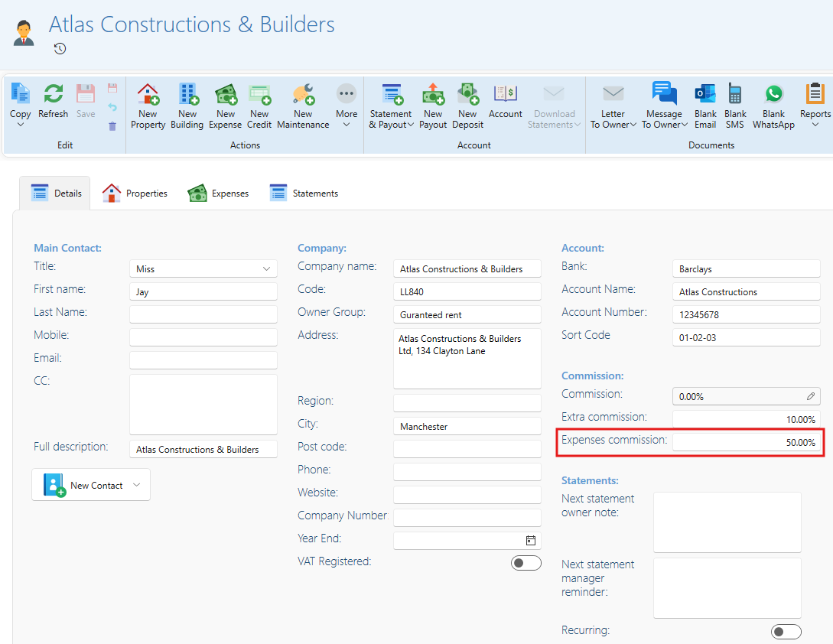Click the Refresh icon

pos(53,94)
